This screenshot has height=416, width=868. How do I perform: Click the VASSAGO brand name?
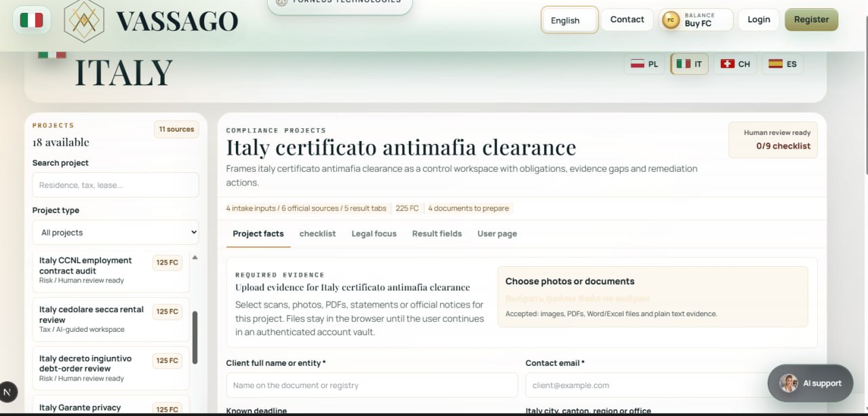click(x=177, y=21)
